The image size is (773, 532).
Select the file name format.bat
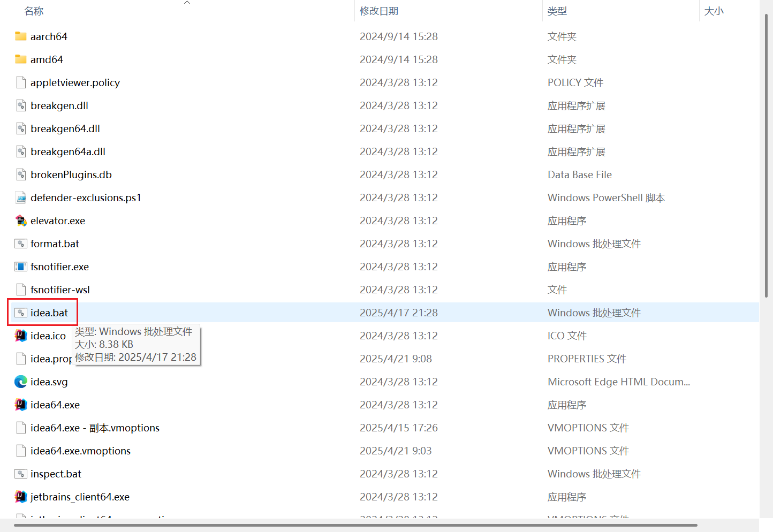point(55,244)
